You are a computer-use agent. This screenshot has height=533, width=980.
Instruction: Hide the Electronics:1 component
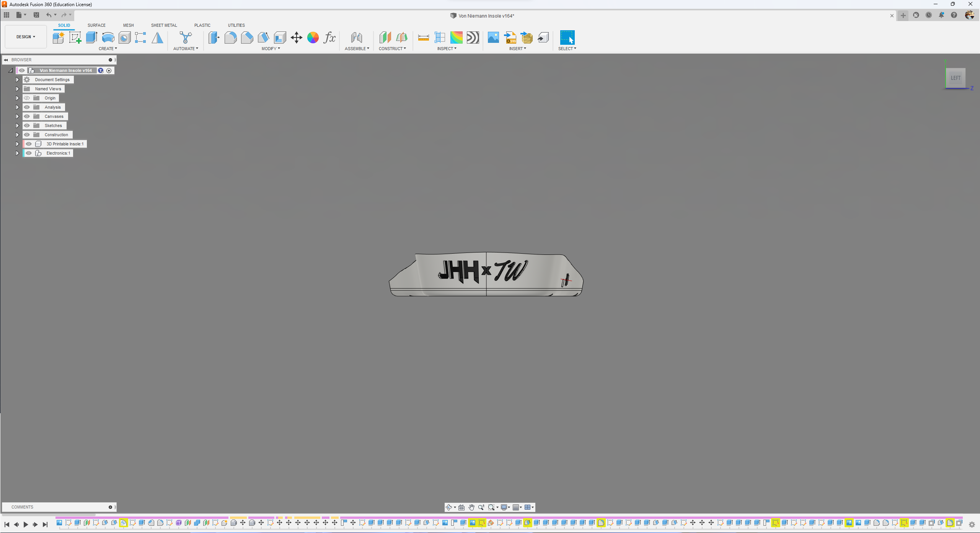pyautogui.click(x=29, y=153)
